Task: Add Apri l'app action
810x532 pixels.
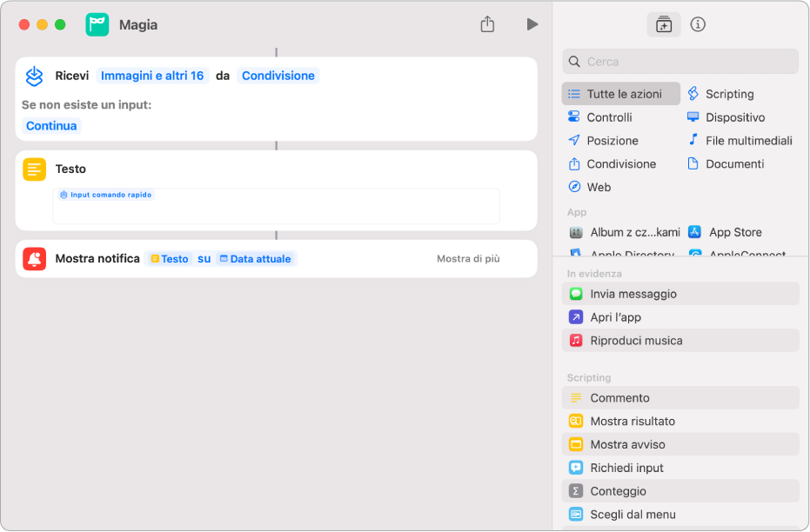Action: coord(680,316)
